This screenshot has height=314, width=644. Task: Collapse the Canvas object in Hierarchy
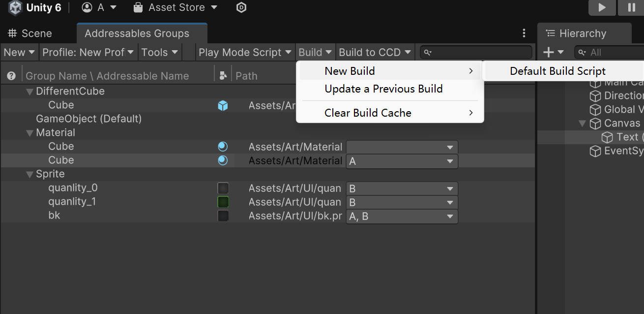point(583,124)
